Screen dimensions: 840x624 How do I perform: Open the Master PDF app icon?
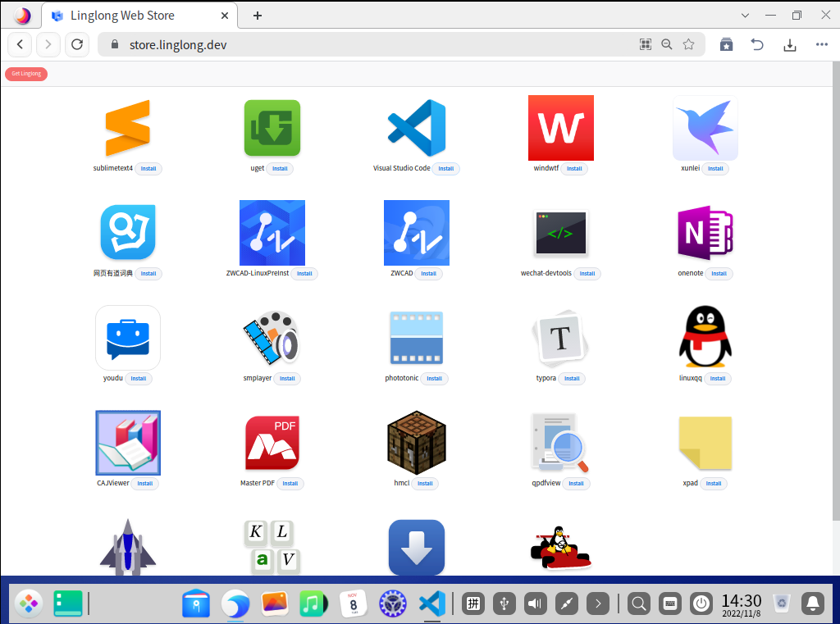[272, 443]
